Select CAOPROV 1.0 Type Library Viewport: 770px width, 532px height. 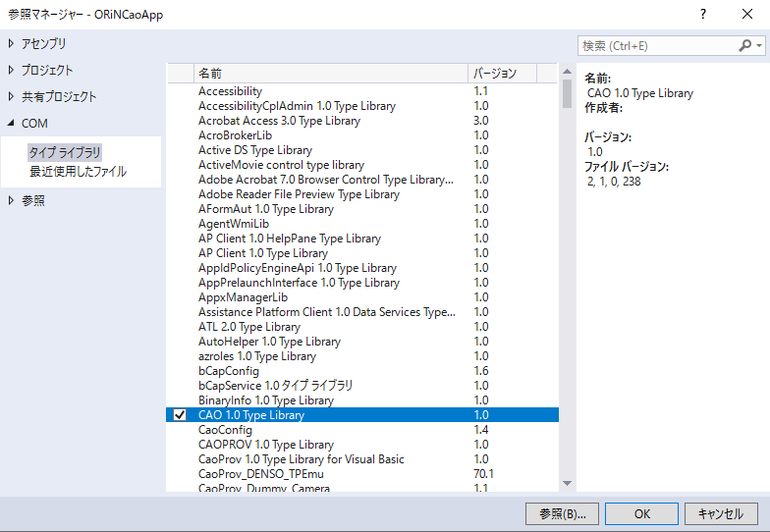coord(362,445)
